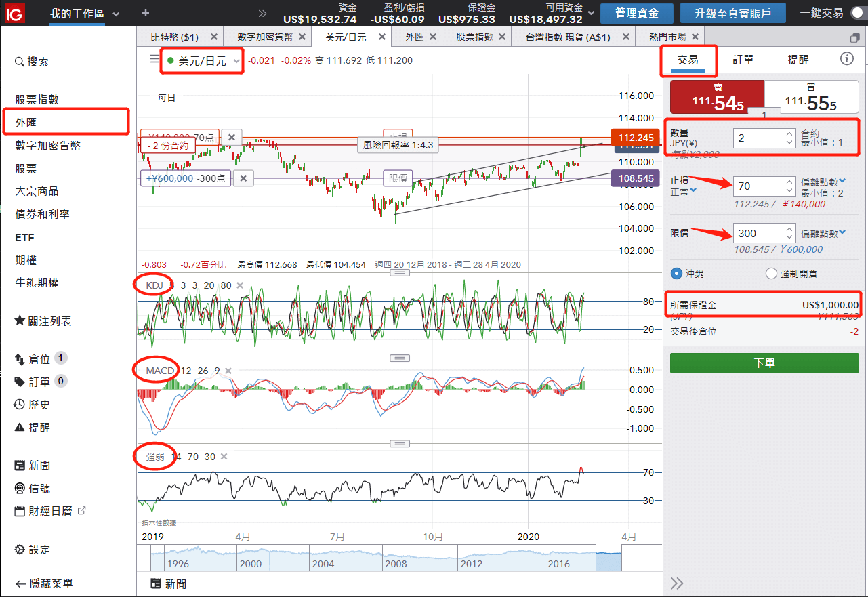Select the 強制開倉 radio option
The height and width of the screenshot is (597, 868).
coord(771,274)
